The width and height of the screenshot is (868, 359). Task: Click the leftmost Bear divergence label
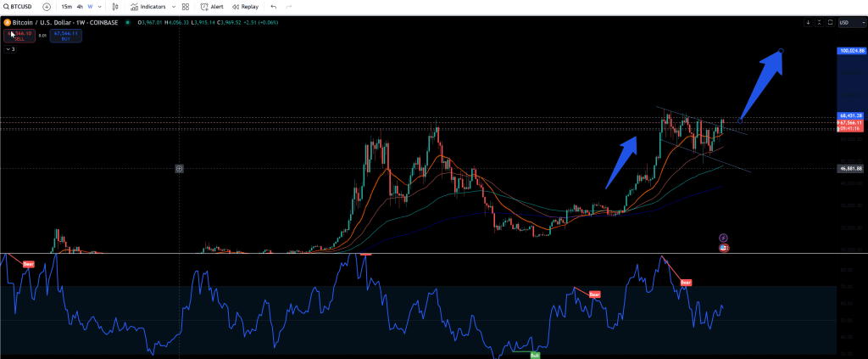(28, 264)
